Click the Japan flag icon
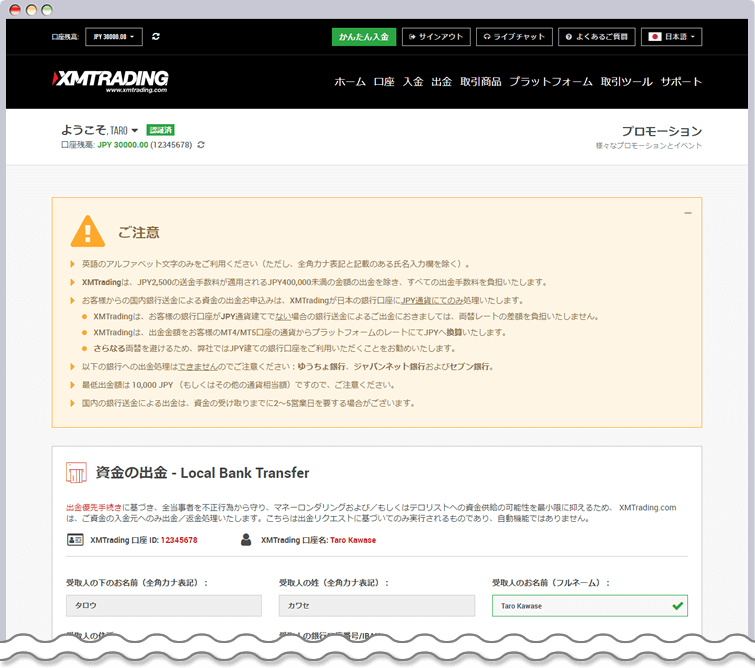Viewport: 755px width, 668px height. tap(654, 37)
